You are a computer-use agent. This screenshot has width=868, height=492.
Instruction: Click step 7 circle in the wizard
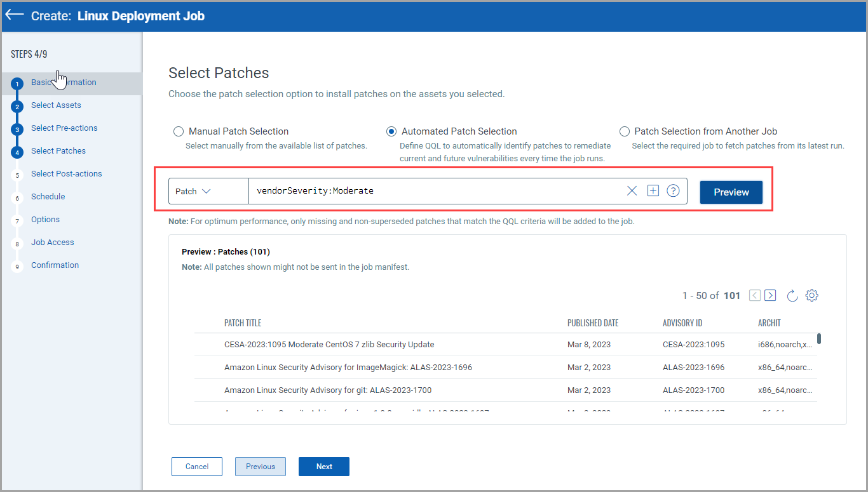click(17, 221)
